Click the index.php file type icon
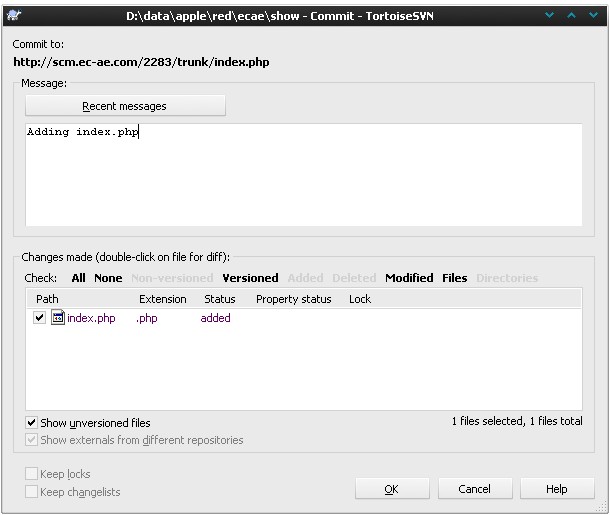Image resolution: width=610 pixels, height=515 pixels. (58, 318)
